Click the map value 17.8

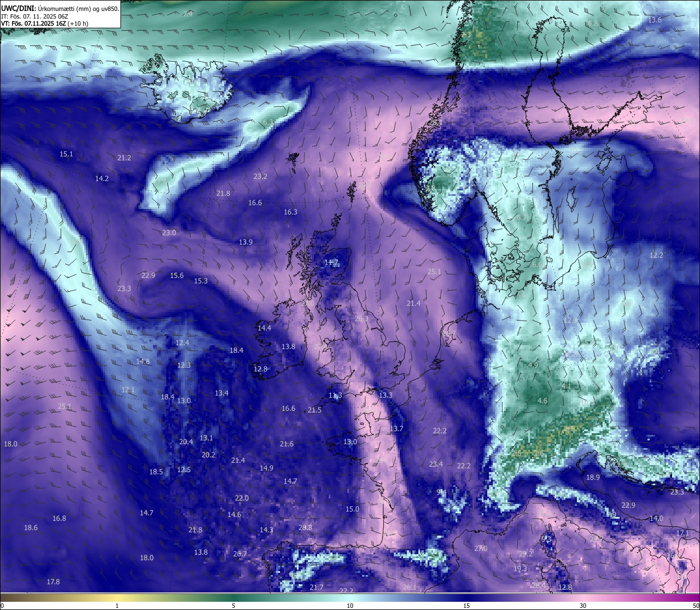[x=53, y=582]
